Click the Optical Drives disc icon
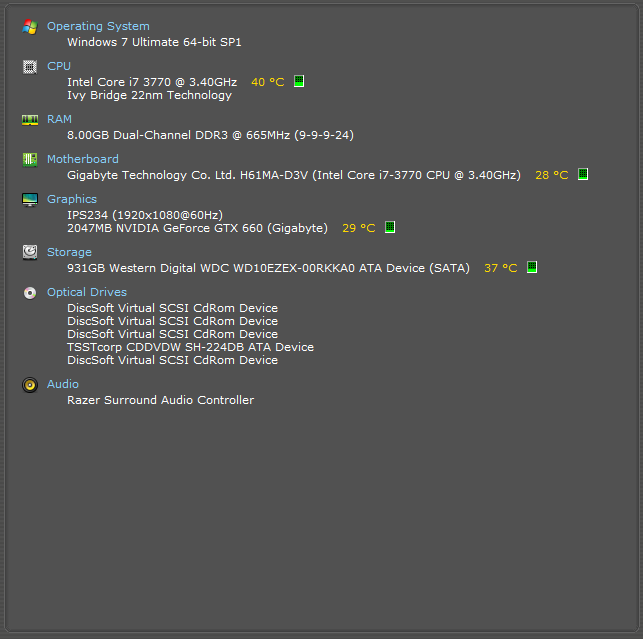The width and height of the screenshot is (643, 639). pyautogui.click(x=30, y=293)
